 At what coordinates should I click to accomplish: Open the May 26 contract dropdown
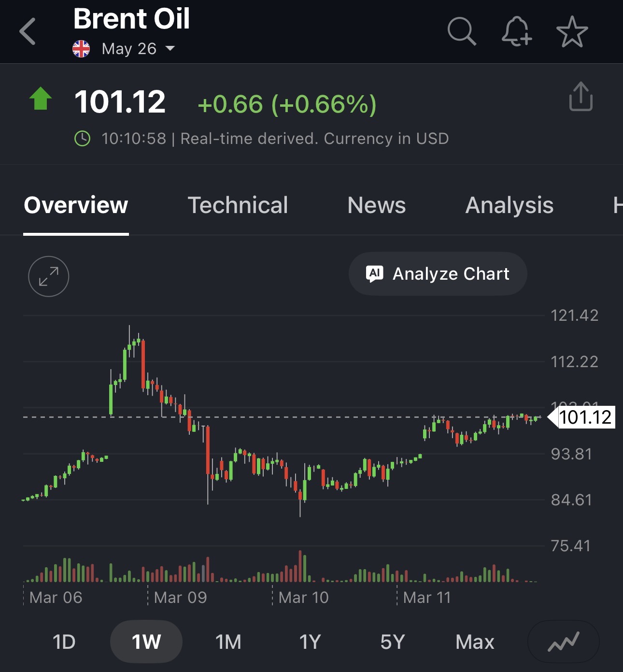click(x=138, y=49)
